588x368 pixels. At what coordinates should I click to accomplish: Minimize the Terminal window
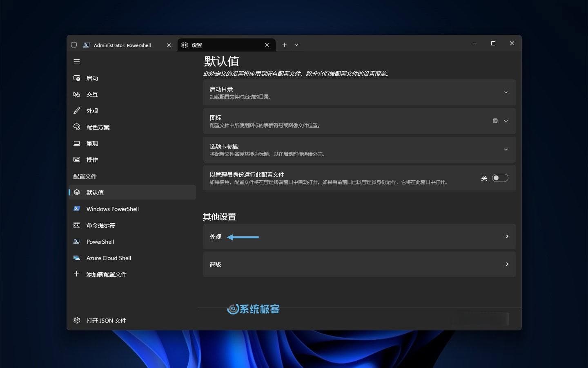[474, 43]
